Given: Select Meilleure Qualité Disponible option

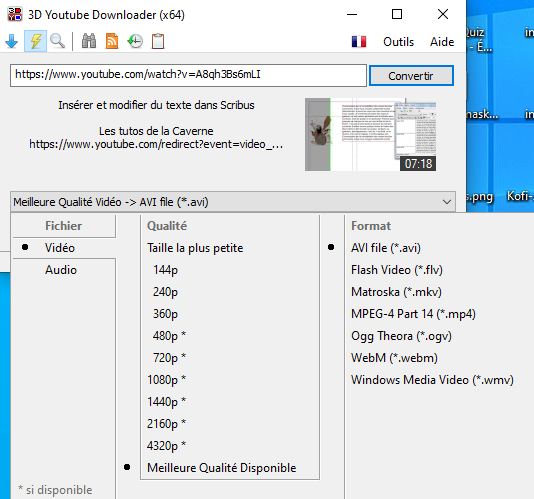Looking at the screenshot, I should [222, 468].
